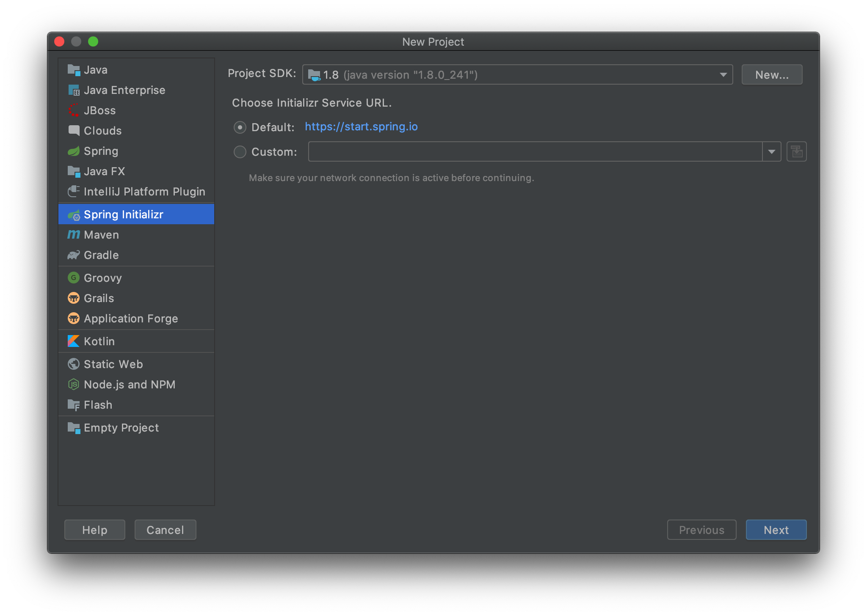Click the Help button
This screenshot has width=867, height=616.
click(x=95, y=530)
